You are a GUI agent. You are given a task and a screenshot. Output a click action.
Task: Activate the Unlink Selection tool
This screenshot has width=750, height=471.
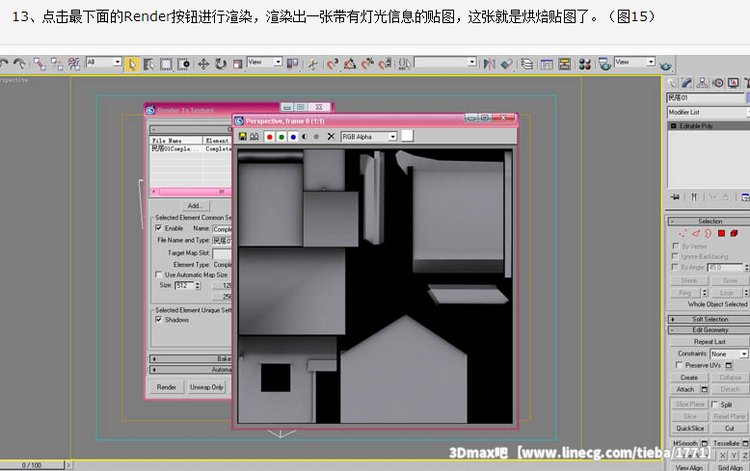tap(57, 64)
